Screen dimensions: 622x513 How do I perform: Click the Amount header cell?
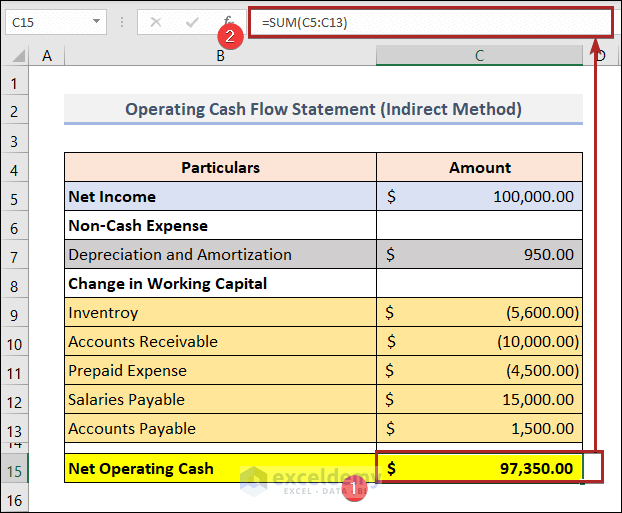click(479, 167)
